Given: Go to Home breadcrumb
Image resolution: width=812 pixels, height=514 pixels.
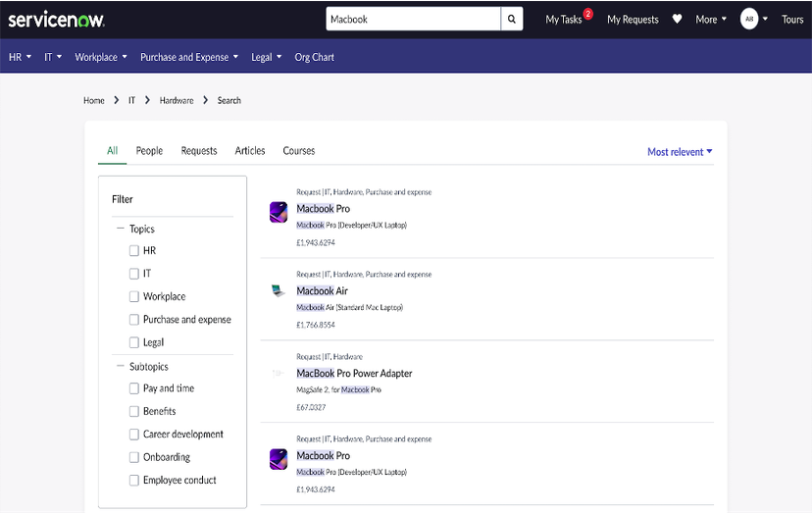Looking at the screenshot, I should click(x=94, y=100).
